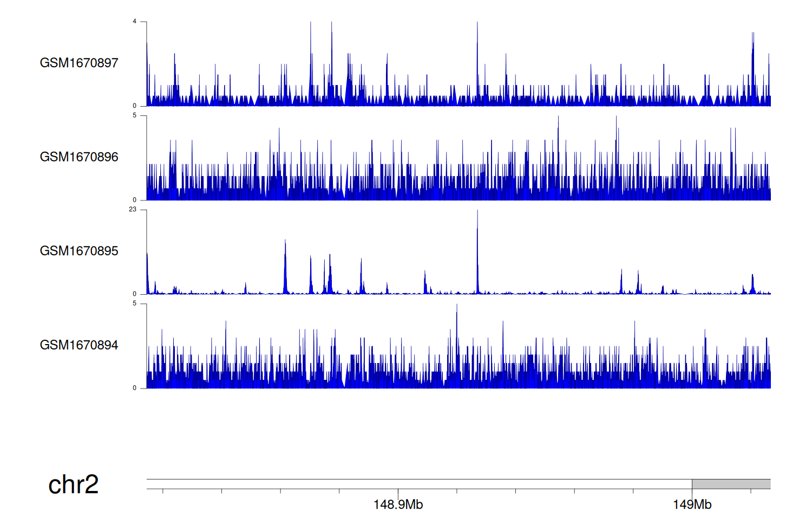Click the major tick mark above 148.9Mb

tap(398, 493)
